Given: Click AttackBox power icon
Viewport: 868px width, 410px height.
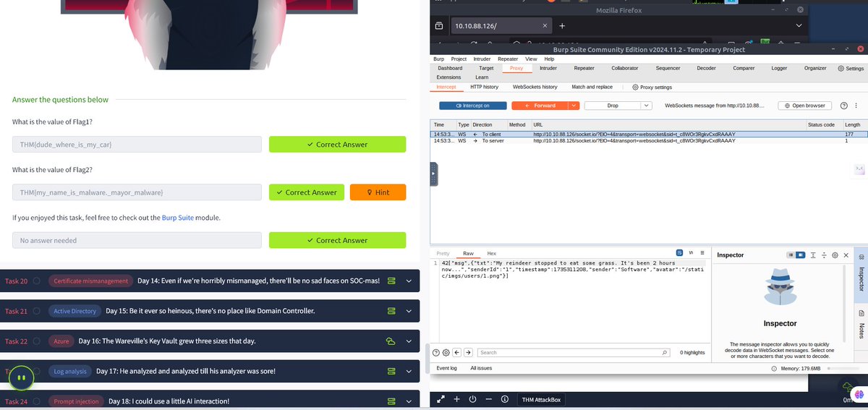Looking at the screenshot, I should click(472, 399).
